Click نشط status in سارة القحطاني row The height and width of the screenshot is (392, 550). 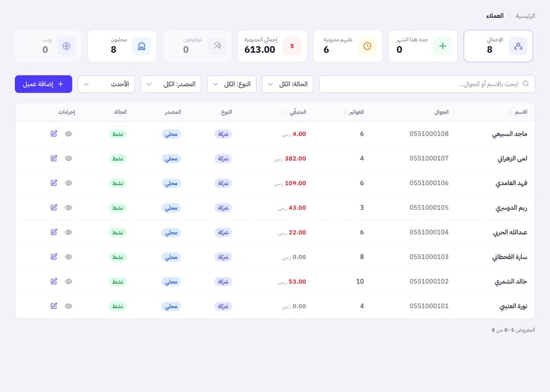click(x=118, y=257)
